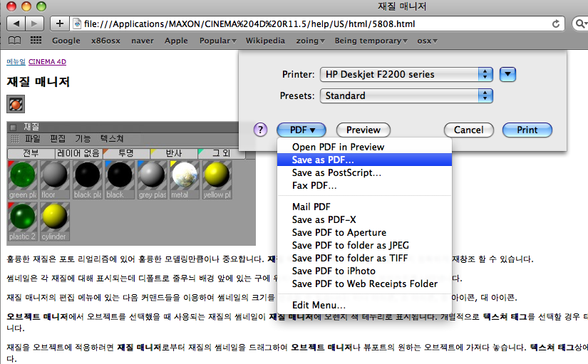588x364 pixels.
Task: Choose Fax PDF option
Action: point(364,185)
